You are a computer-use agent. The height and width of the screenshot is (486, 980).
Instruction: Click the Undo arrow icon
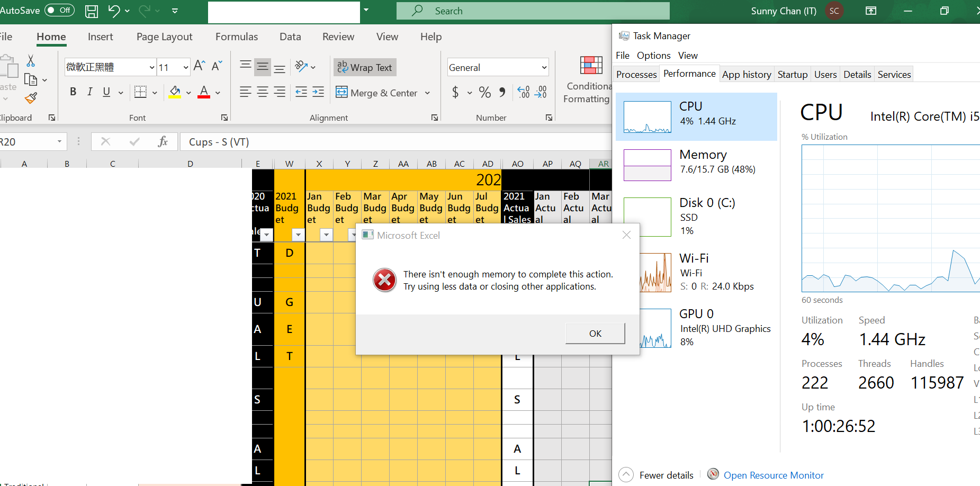[x=114, y=11]
